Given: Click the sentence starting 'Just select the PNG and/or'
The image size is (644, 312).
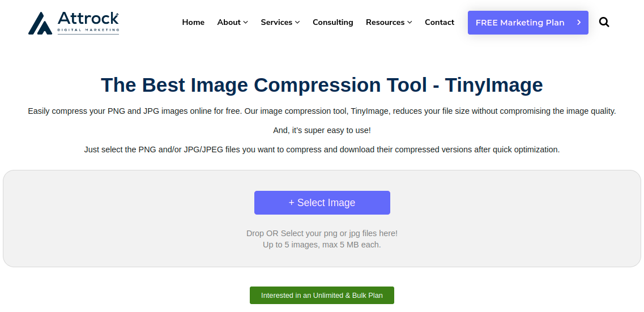Looking at the screenshot, I should click(x=322, y=149).
